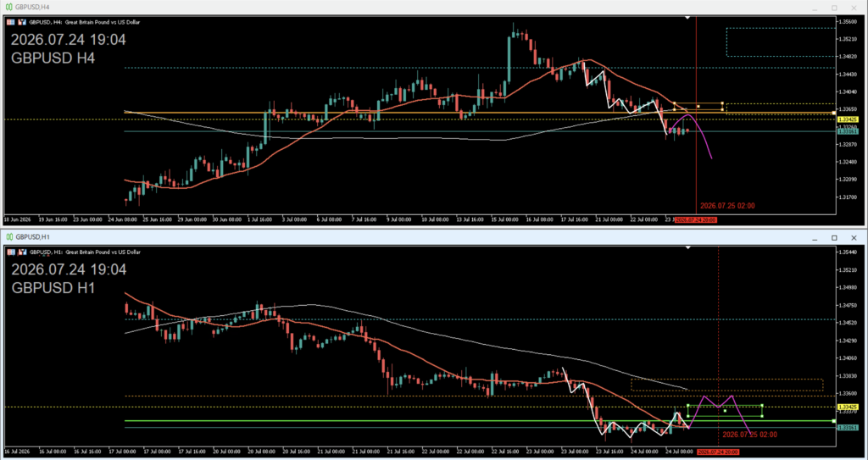Click '18 Jun 2026' on the H4 time axis
The height and width of the screenshot is (460, 868).
tap(17, 219)
